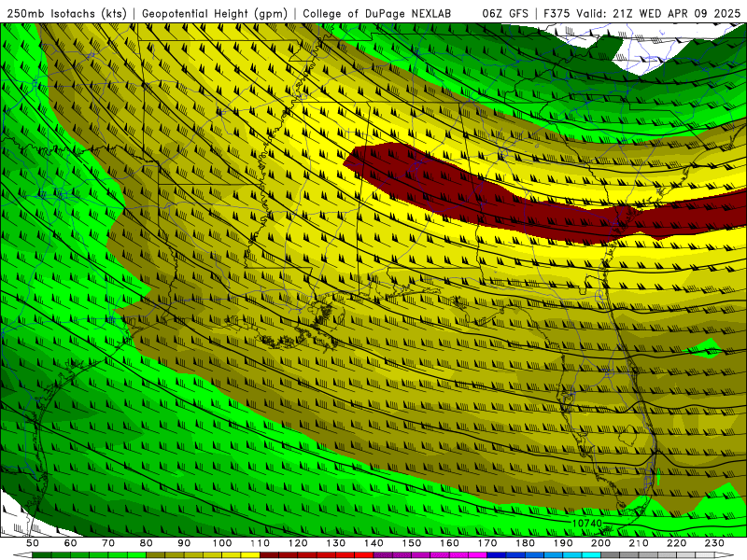Click the '140' value on the color scale
Image resolution: width=747 pixels, height=560 pixels.
373,543
